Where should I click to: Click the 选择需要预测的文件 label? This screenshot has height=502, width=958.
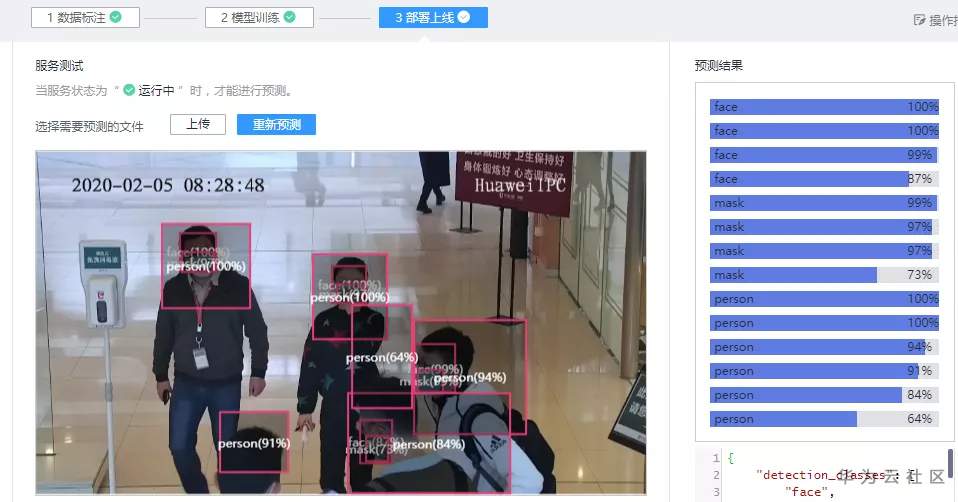pyautogui.click(x=89, y=126)
